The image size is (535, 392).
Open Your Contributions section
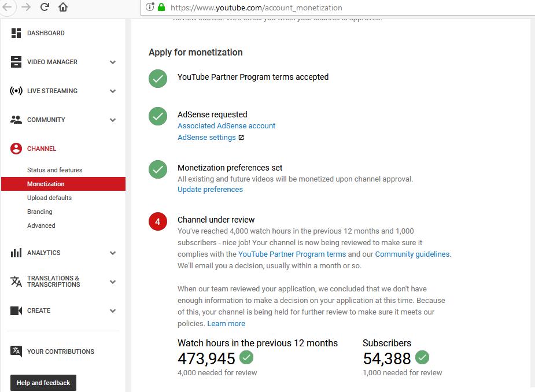click(61, 352)
